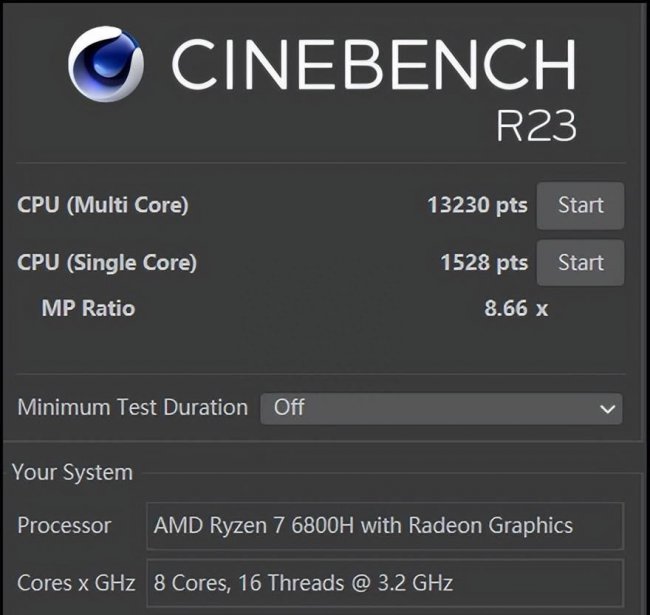Click the CPU (Single Core) label

(107, 263)
